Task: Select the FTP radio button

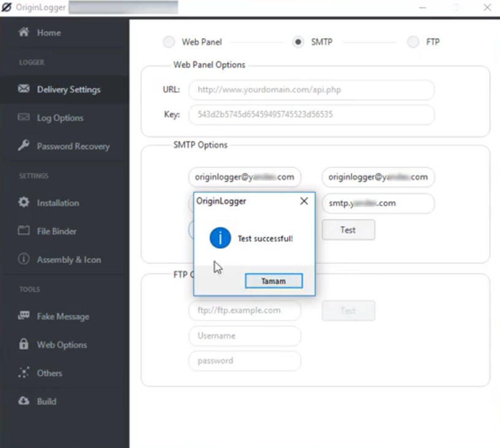Action: [x=413, y=42]
